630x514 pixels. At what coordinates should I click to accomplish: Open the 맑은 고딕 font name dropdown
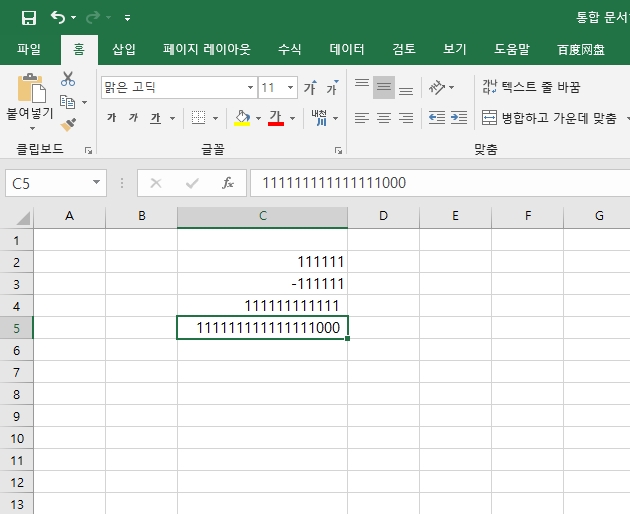coord(250,88)
